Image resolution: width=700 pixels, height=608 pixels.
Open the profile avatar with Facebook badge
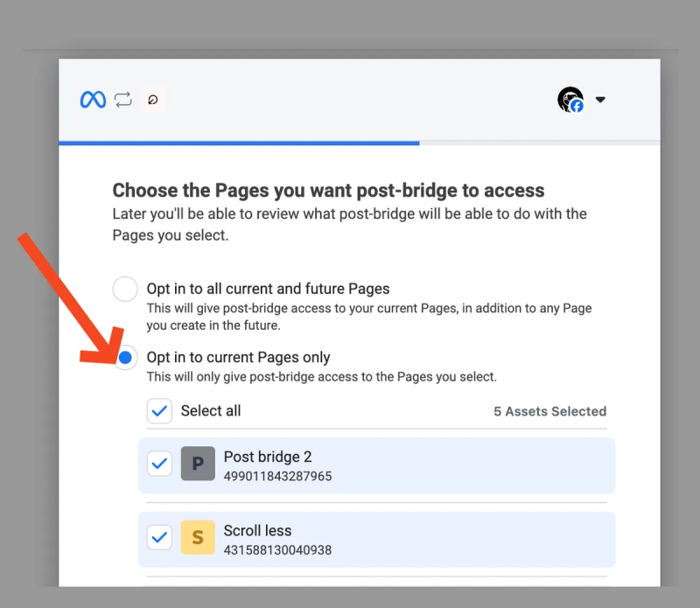click(x=570, y=100)
